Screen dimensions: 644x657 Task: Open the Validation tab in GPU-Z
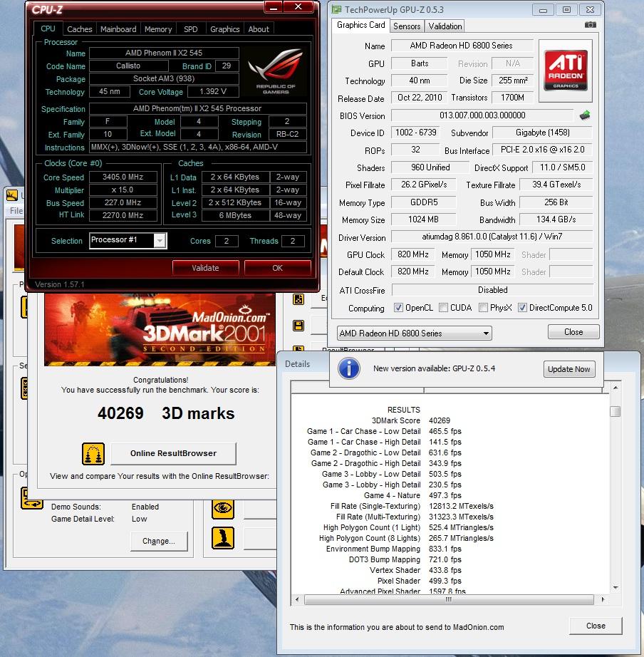pos(445,26)
